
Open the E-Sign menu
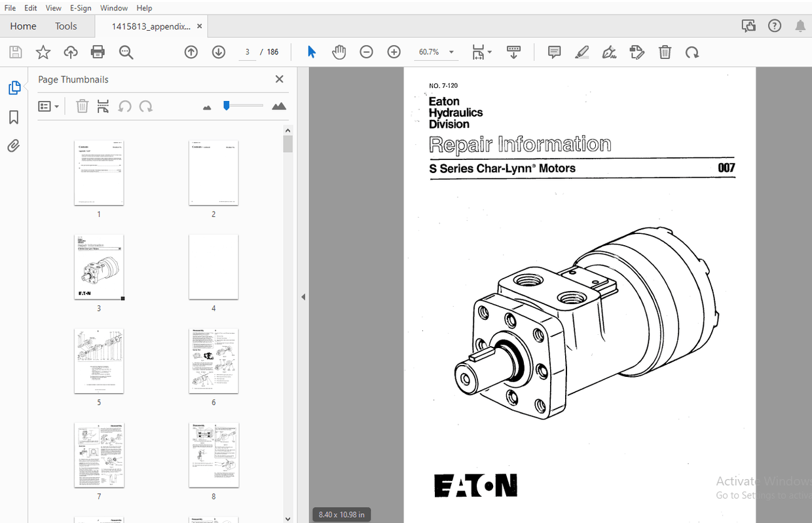coord(80,8)
